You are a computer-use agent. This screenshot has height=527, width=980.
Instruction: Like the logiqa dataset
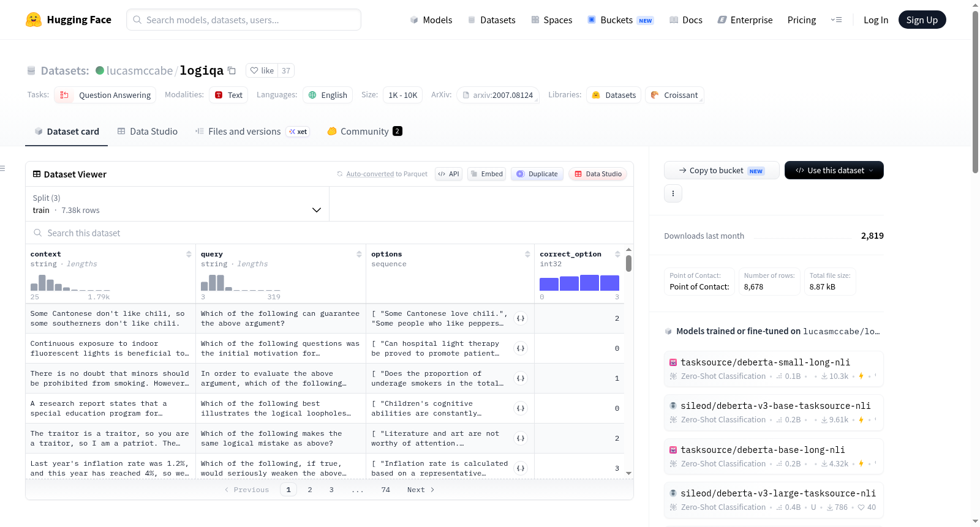click(262, 70)
